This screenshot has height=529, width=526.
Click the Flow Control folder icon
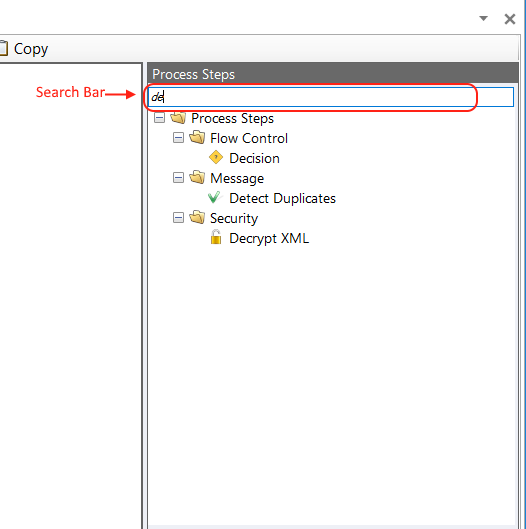pyautogui.click(x=197, y=137)
